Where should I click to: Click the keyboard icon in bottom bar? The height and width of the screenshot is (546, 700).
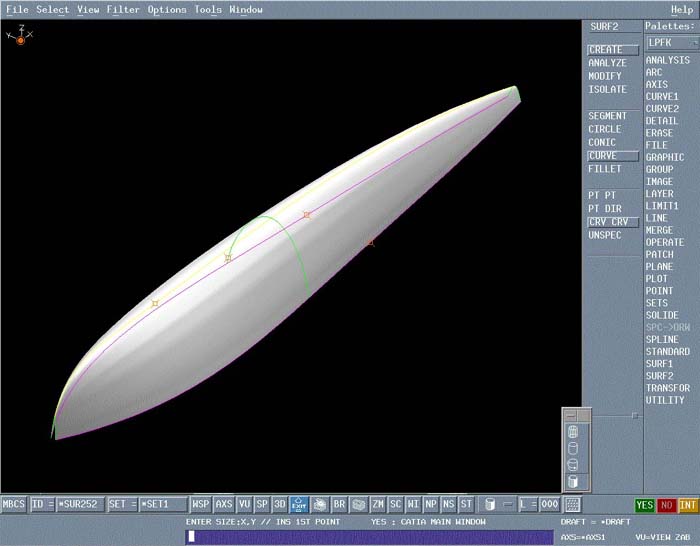[x=573, y=505]
